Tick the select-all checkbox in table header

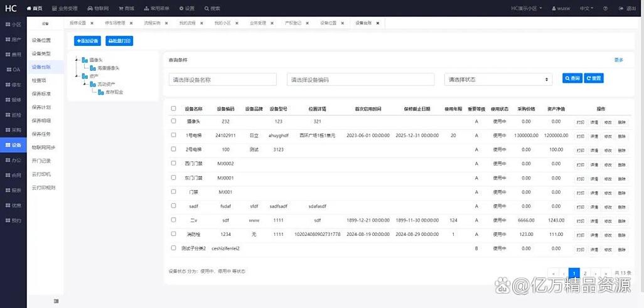pos(173,109)
